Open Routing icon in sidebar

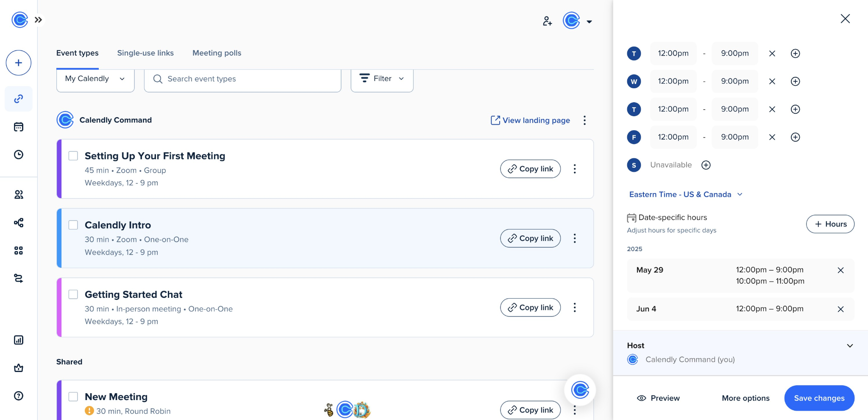click(19, 278)
